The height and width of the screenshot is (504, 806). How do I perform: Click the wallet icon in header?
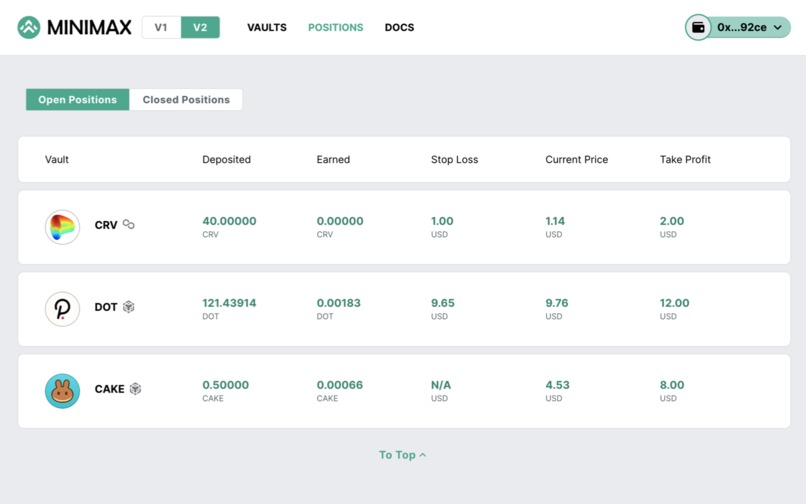698,27
